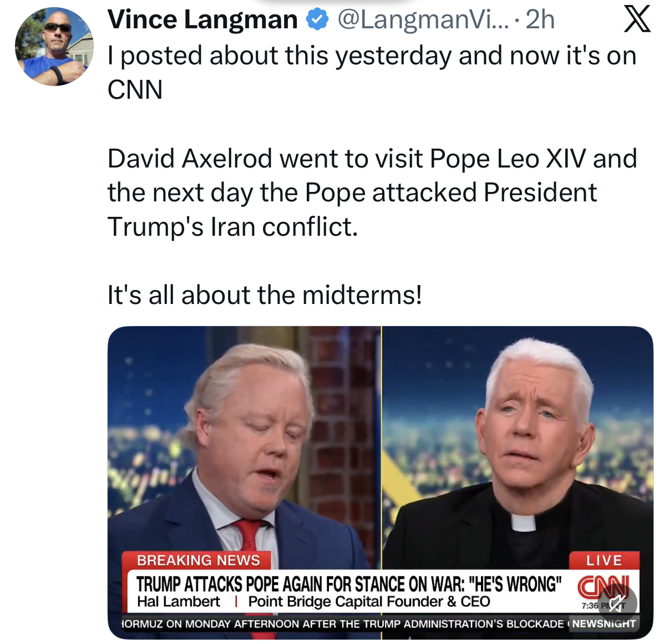
Task: Click the red CNN logo in the video
Action: coord(604,586)
